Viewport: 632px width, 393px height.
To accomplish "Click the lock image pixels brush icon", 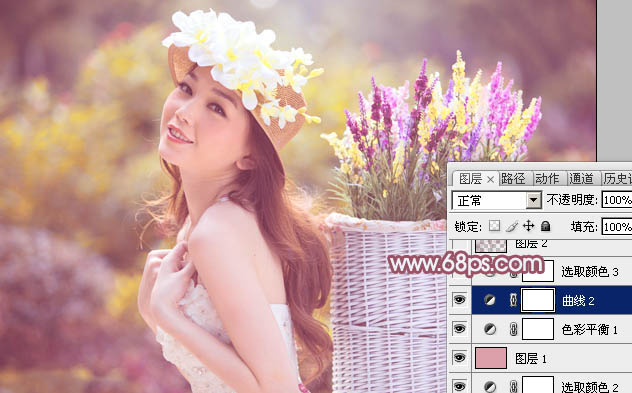I will (x=511, y=226).
